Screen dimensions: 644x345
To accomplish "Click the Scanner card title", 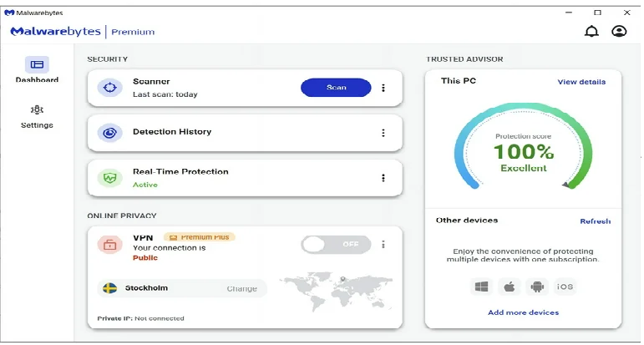I will click(151, 81).
